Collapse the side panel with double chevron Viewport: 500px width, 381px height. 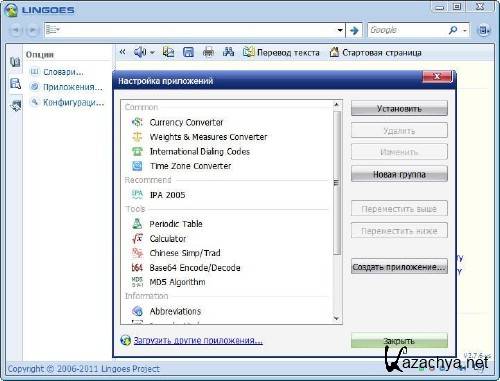coord(123,52)
